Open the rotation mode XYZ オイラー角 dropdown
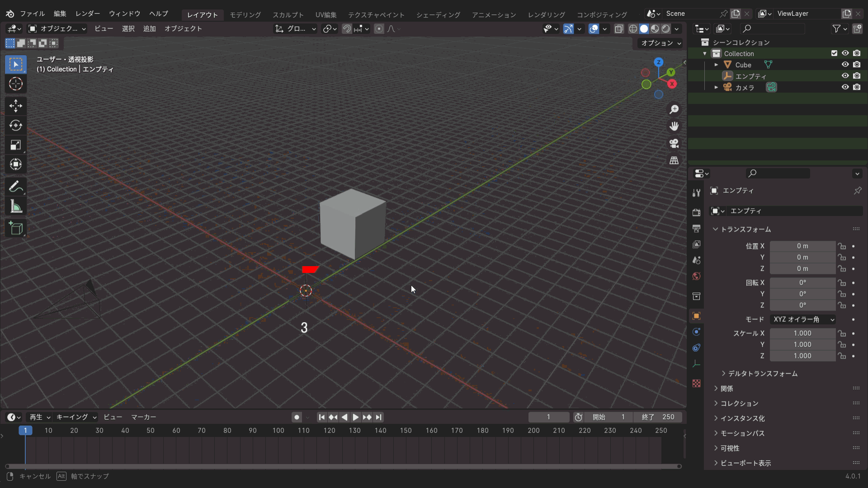This screenshot has height=488, width=868. click(x=803, y=319)
